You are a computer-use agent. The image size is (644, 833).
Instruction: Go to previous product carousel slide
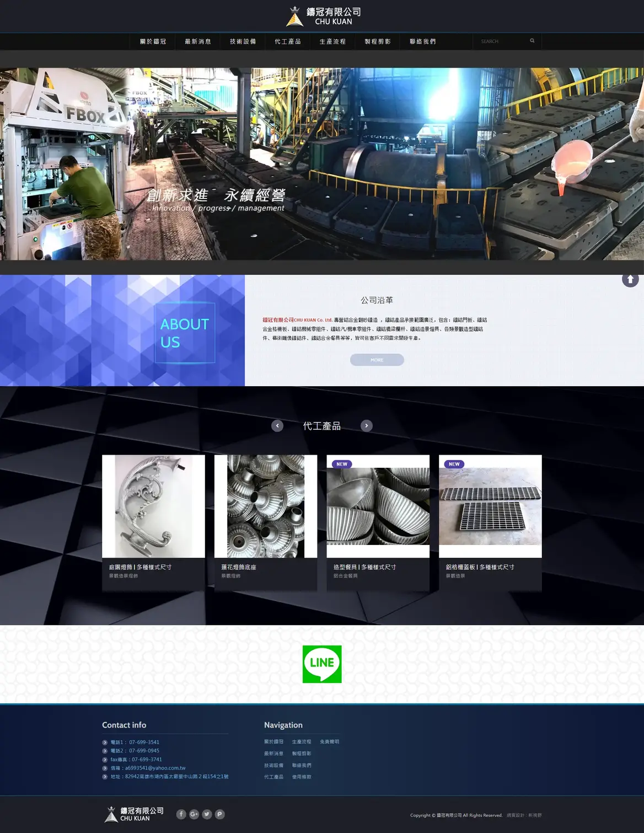pyautogui.click(x=277, y=426)
